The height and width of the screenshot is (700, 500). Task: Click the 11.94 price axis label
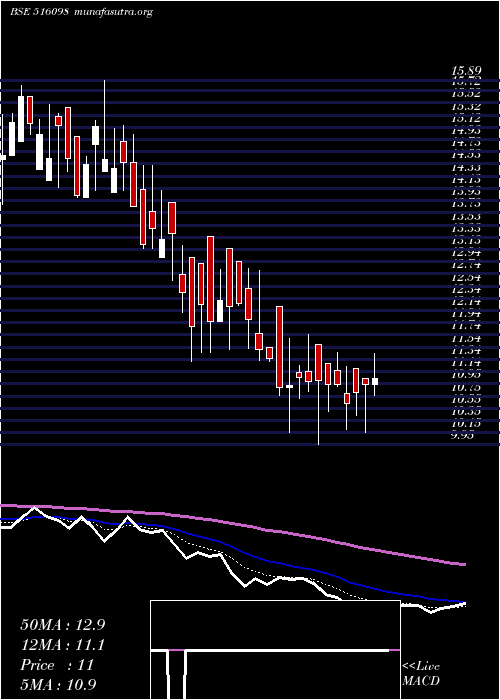(x=466, y=315)
